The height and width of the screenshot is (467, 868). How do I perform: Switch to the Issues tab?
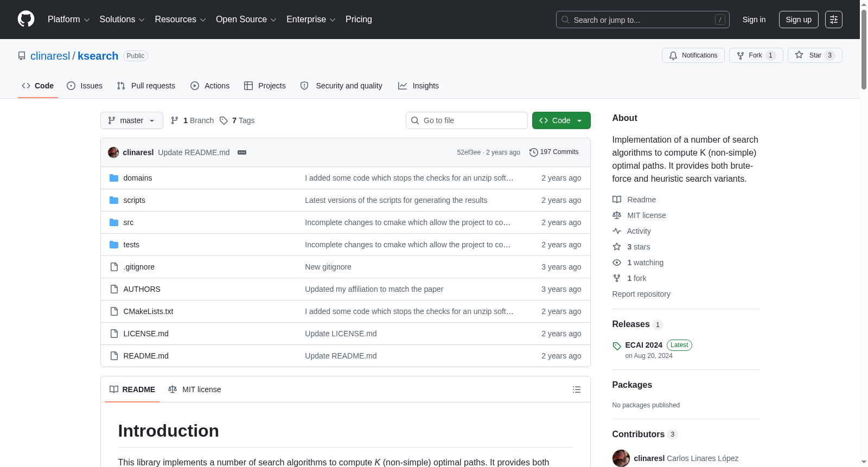coord(85,86)
